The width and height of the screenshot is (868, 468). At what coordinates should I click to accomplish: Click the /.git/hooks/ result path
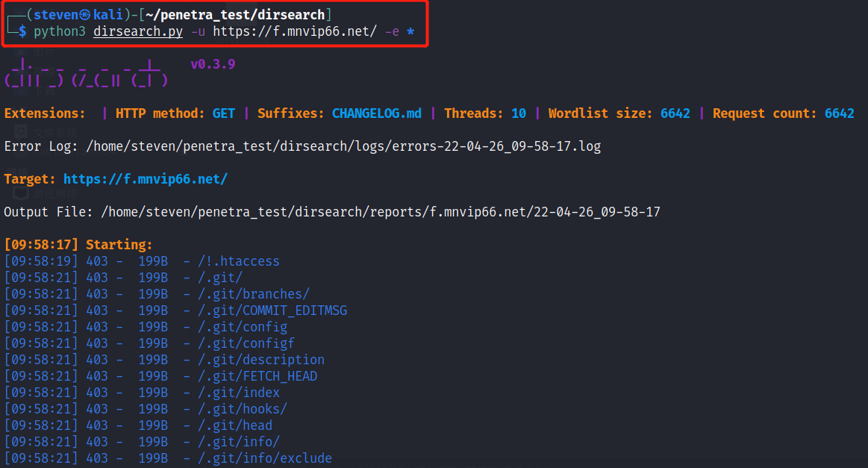click(243, 409)
